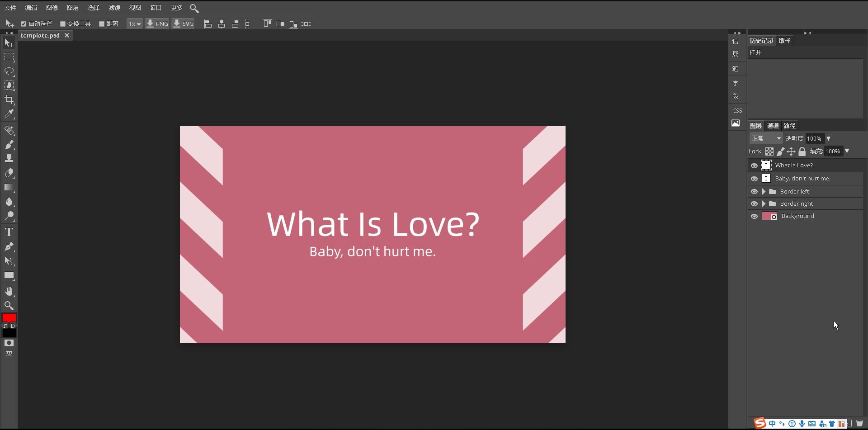Select the Move tool in left toolbar
The image size is (868, 430).
pyautogui.click(x=9, y=43)
